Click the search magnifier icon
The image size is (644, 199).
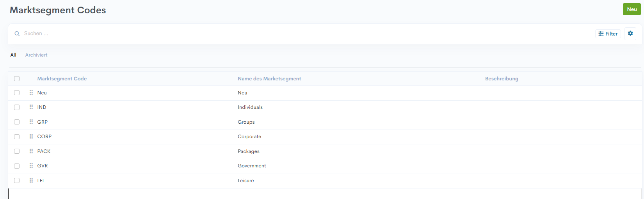[17, 34]
